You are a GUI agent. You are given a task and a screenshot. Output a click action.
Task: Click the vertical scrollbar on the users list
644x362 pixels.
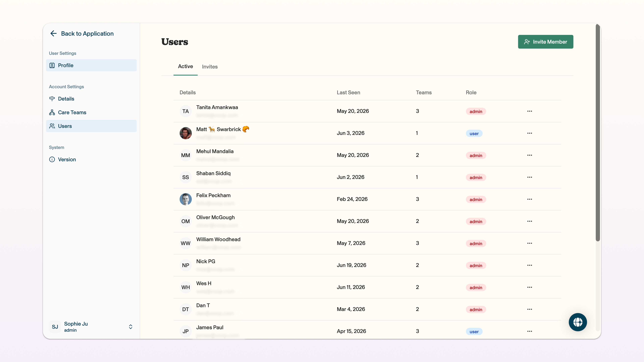(598, 132)
